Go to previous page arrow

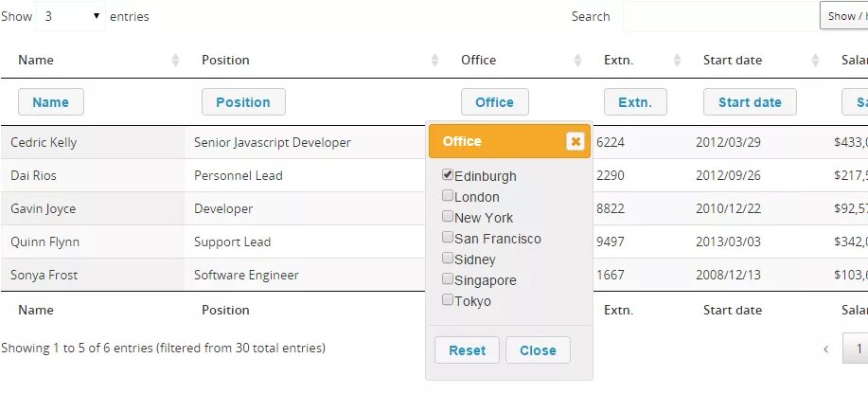click(825, 349)
